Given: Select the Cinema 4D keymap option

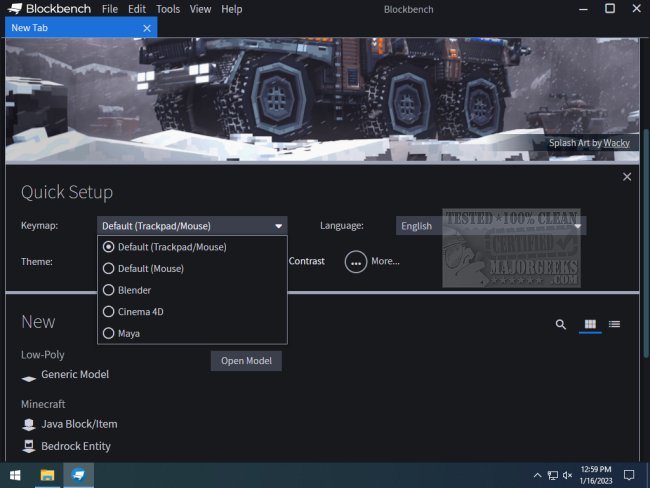Looking at the screenshot, I should pos(140,312).
